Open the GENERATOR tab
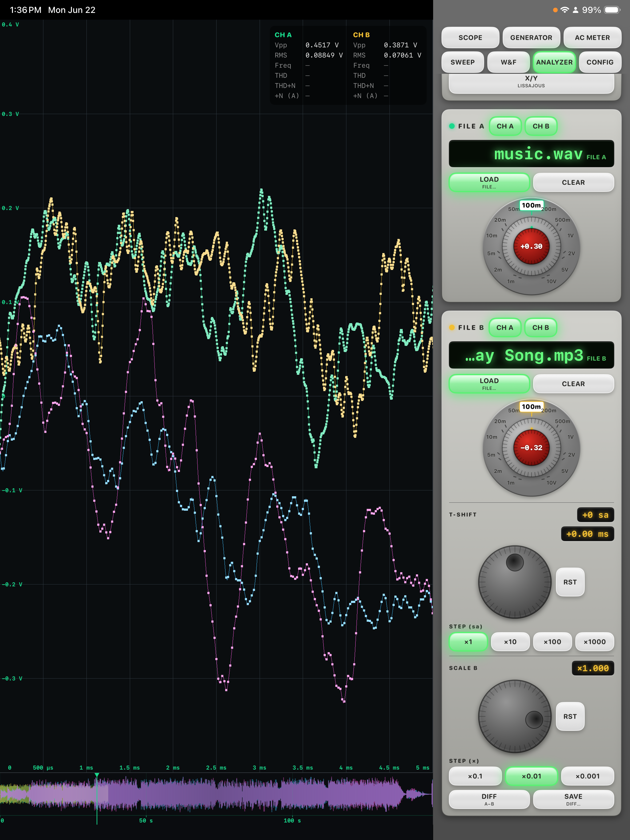Screen dimensions: 630x840 click(531, 38)
